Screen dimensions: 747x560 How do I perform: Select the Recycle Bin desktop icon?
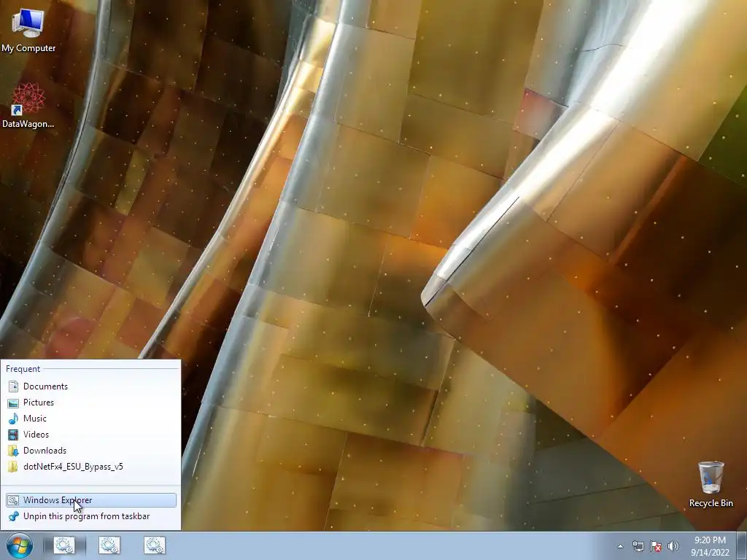pos(711,484)
